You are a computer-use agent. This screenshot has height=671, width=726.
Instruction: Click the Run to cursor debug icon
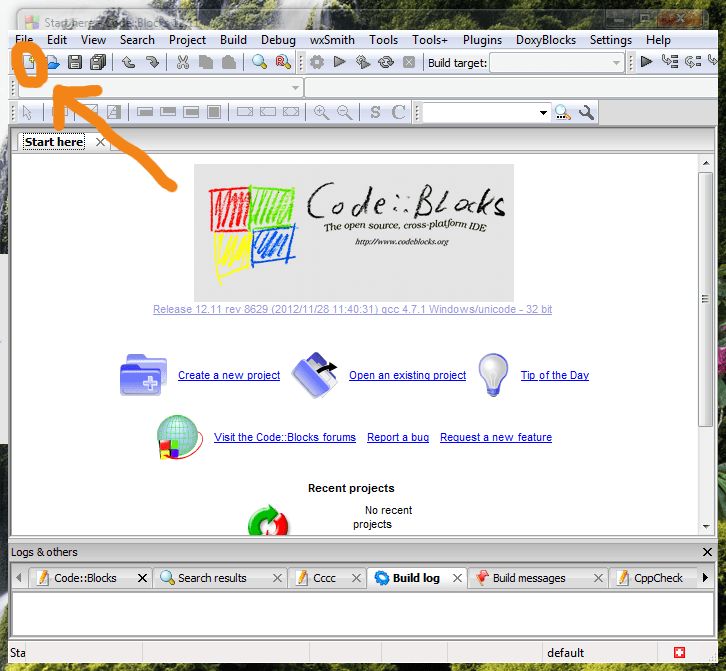670,62
